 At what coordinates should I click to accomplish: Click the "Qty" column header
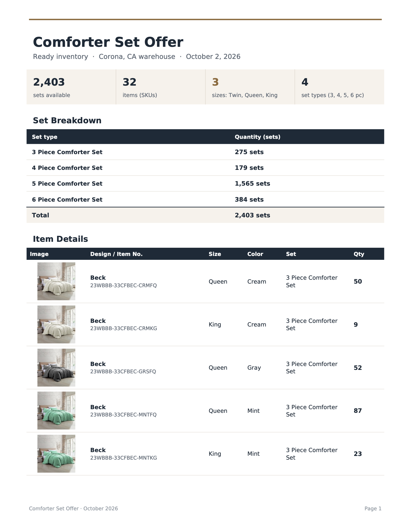(x=359, y=254)
